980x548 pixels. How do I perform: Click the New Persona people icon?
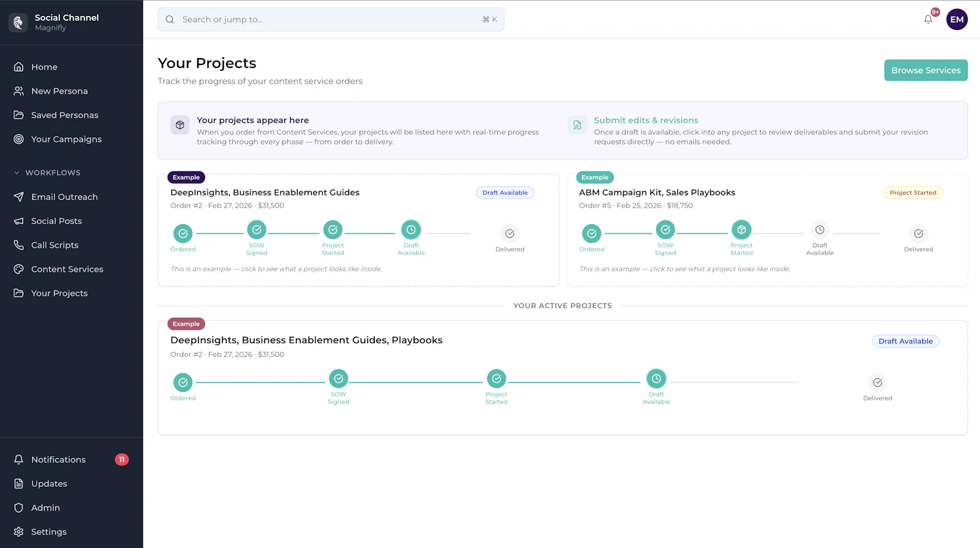[x=19, y=91]
